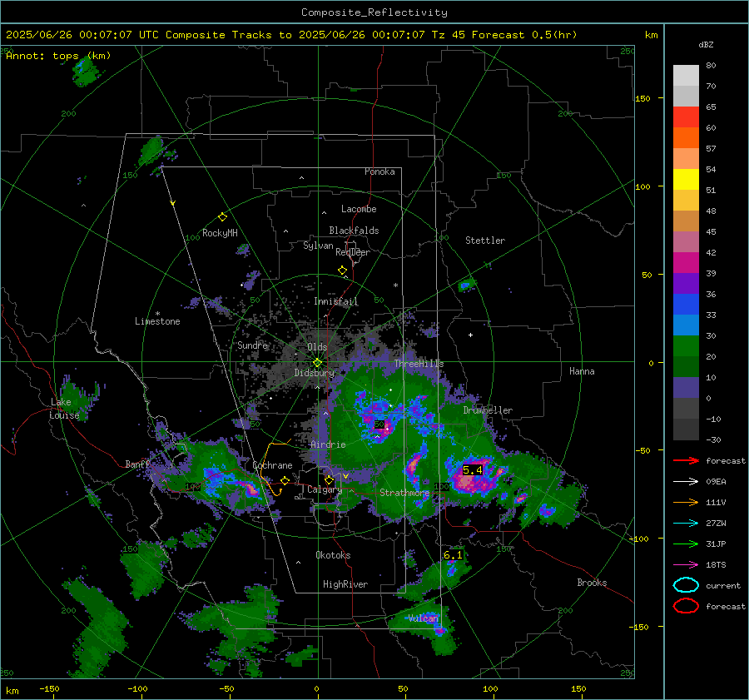This screenshot has width=749, height=700.
Task: Click the ThreeHills town label
Action: [419, 364]
